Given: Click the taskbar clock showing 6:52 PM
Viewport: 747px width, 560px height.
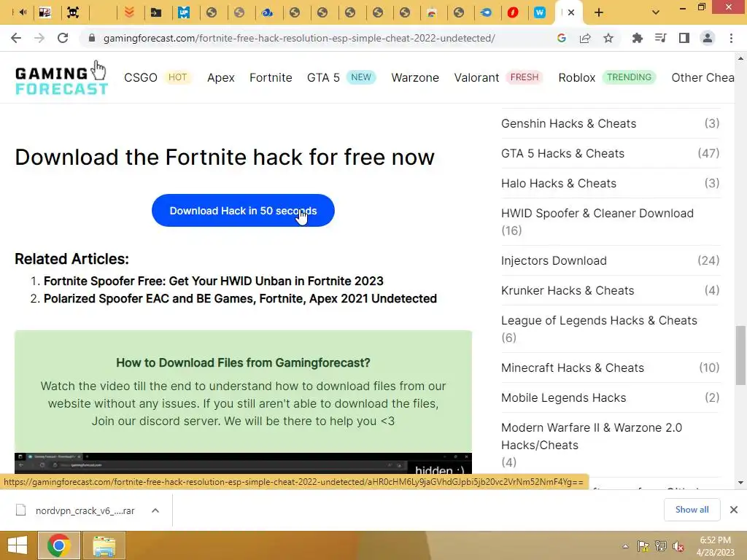Looking at the screenshot, I should point(716,546).
